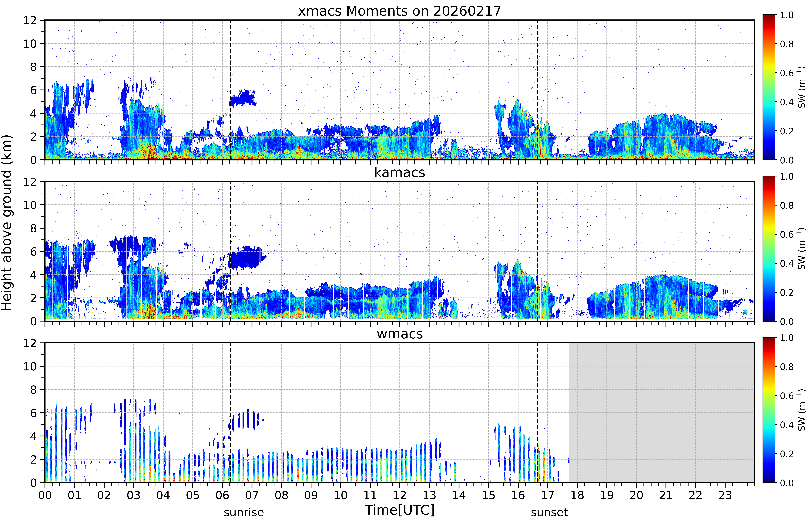Click the 'SW (m⁻¹)' label of the wmacs colorbar

801,410
